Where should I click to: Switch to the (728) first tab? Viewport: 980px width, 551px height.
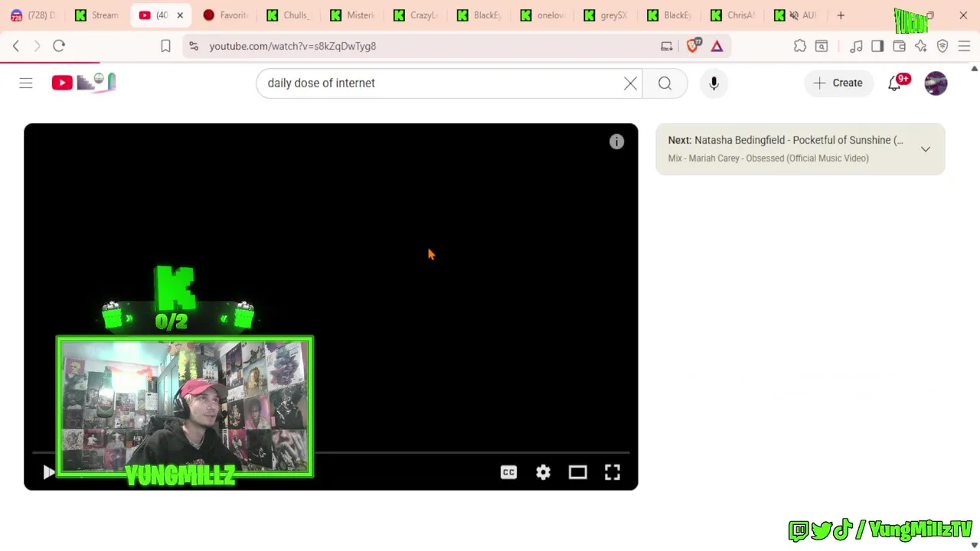(34, 15)
